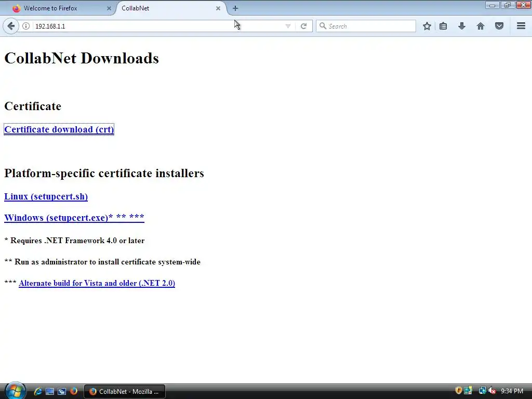Go back with the Firefox back arrow
The width and height of the screenshot is (532, 399).
11,26
